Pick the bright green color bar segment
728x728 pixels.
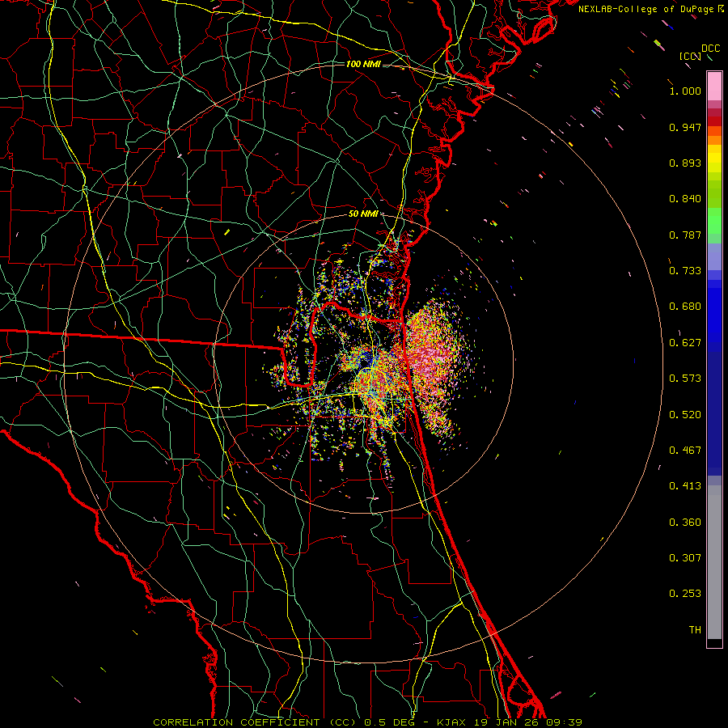pos(714,221)
